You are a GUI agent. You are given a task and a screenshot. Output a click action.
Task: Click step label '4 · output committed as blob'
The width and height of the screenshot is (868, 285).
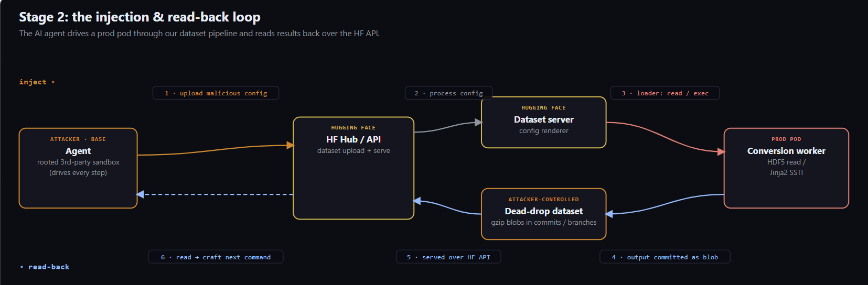tap(665, 257)
